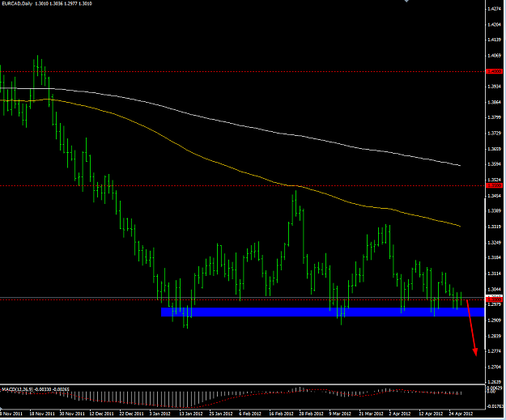This screenshot has width=506, height=420.
Task: Click the 1.4274 price scale label
Action: tap(495, 9)
